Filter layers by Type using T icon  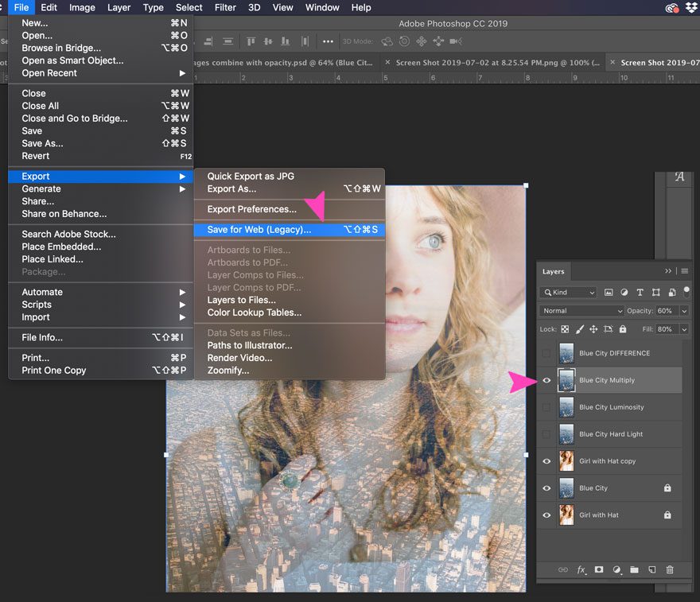pyautogui.click(x=641, y=292)
